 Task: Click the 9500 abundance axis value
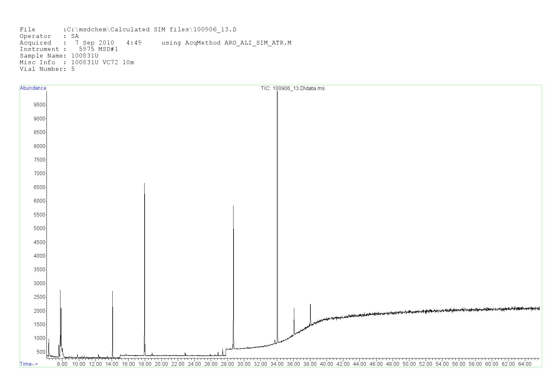coord(40,105)
